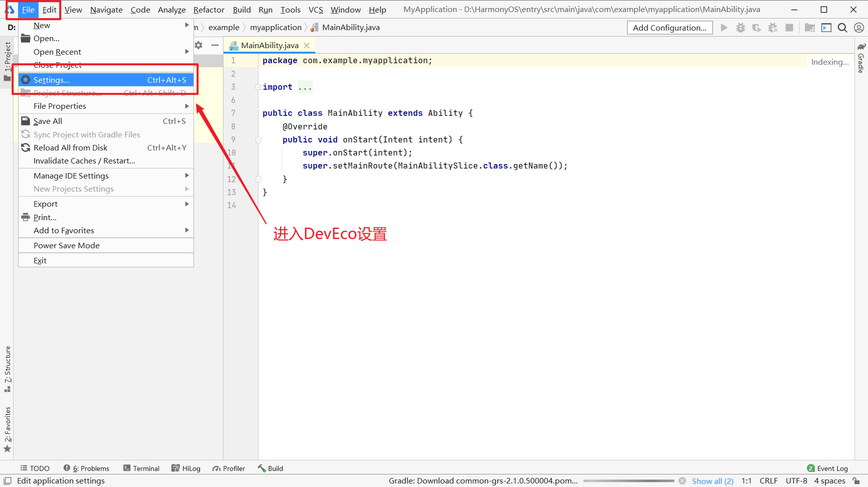The height and width of the screenshot is (487, 868).
Task: Click the myapplication breadcrumb
Action: point(276,28)
